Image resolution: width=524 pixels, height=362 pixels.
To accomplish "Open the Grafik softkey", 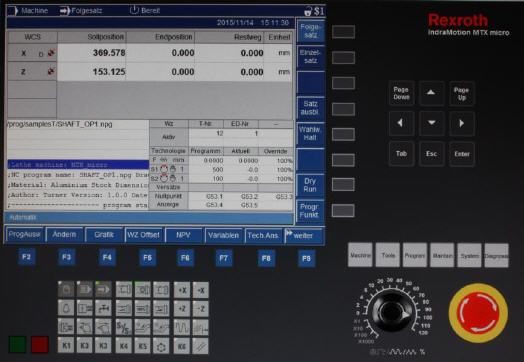I will 104,235.
